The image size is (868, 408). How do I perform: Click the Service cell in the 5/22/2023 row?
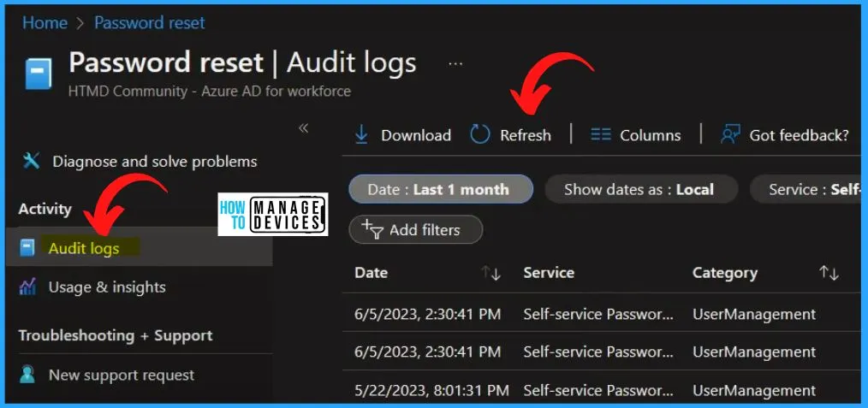[599, 390]
